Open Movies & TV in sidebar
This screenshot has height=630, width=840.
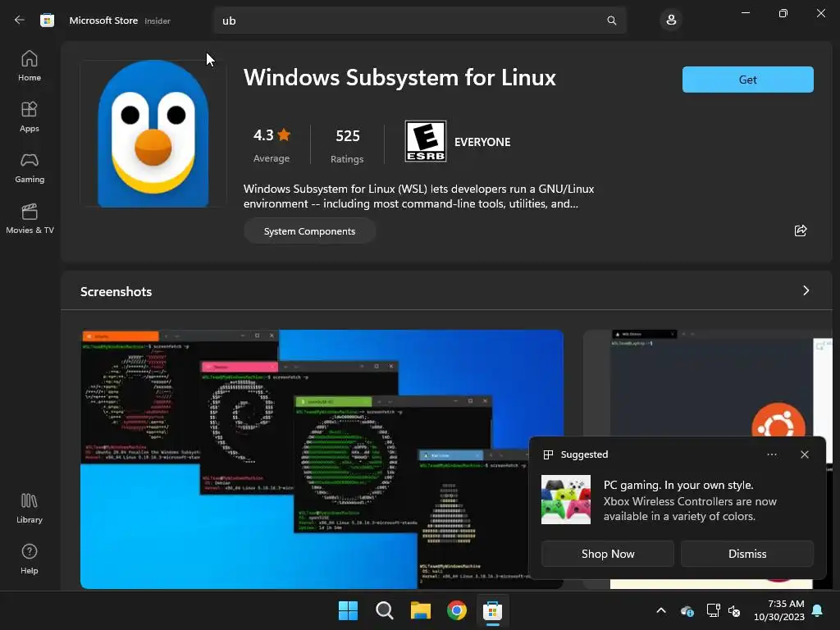[x=30, y=218]
